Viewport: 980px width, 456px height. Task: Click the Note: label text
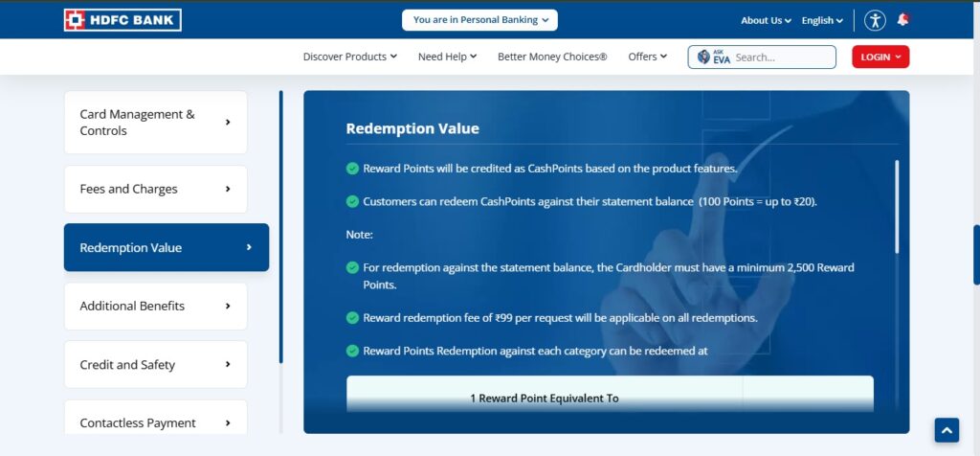(360, 235)
